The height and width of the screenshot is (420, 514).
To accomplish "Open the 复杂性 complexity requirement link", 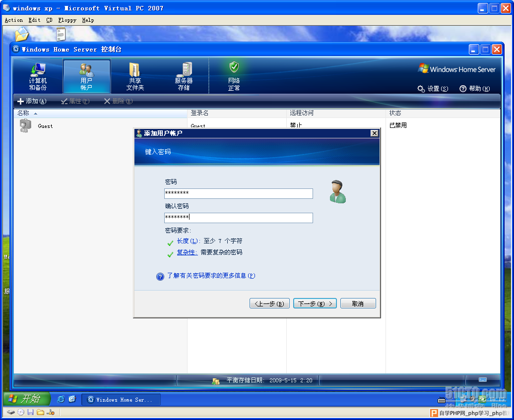I will pyautogui.click(x=187, y=252).
